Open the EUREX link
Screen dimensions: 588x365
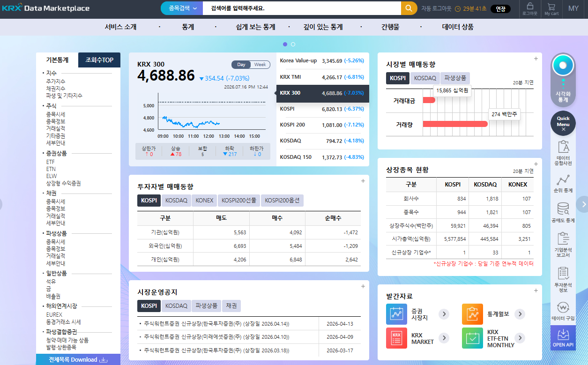coord(54,315)
